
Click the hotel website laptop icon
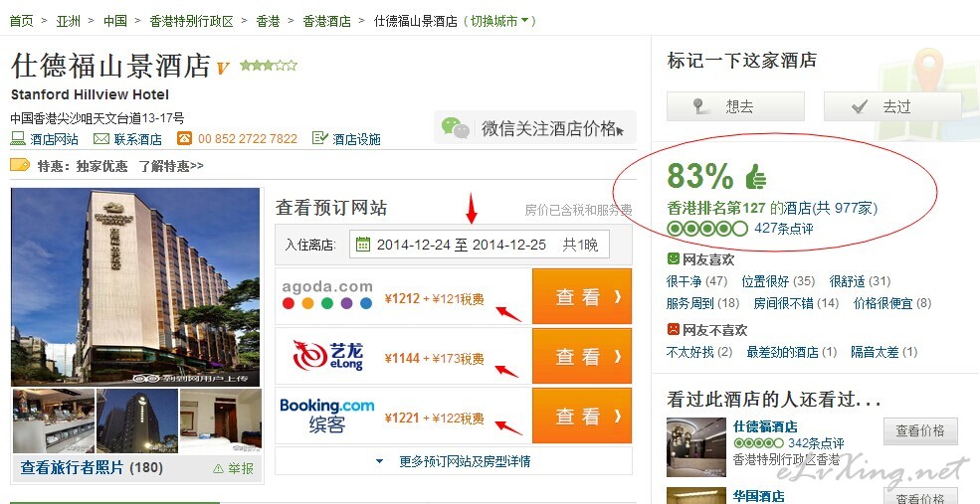coord(18,138)
